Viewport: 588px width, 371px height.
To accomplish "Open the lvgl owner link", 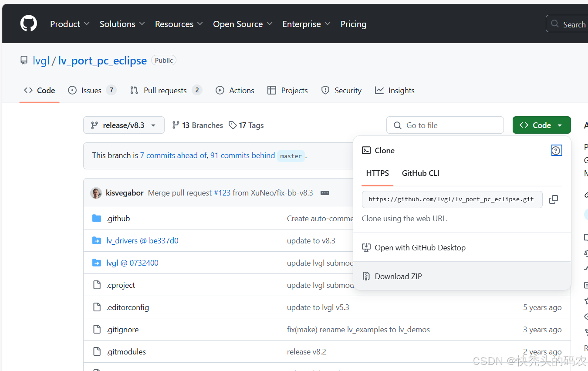I will [41, 61].
